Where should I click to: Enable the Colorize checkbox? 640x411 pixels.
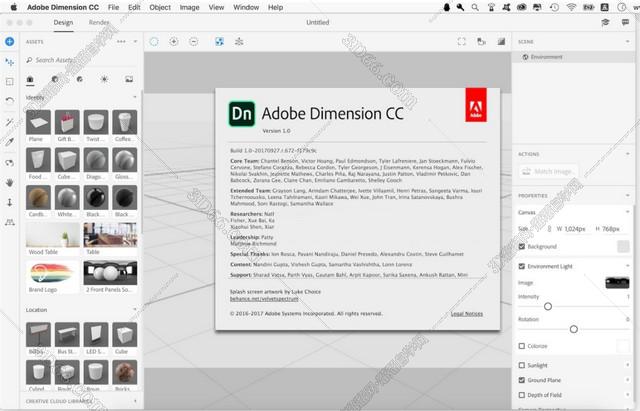click(522, 346)
